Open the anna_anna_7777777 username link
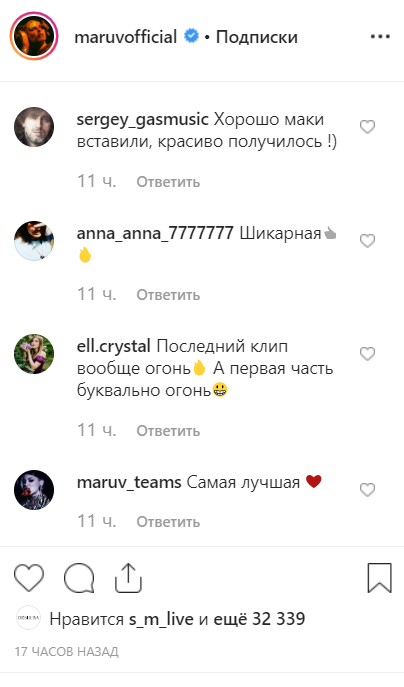 (155, 233)
